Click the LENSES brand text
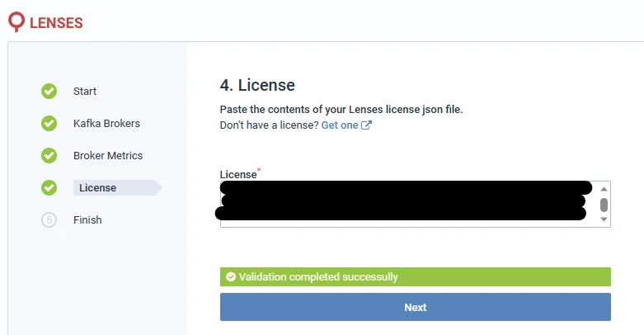644x335 pixels. point(56,23)
